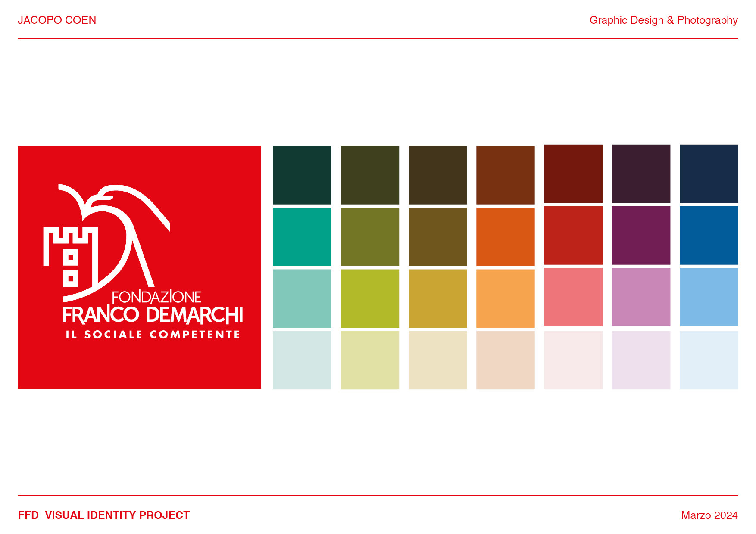Click the Marzo 2024 date text
The height and width of the screenshot is (534, 756).
709,515
